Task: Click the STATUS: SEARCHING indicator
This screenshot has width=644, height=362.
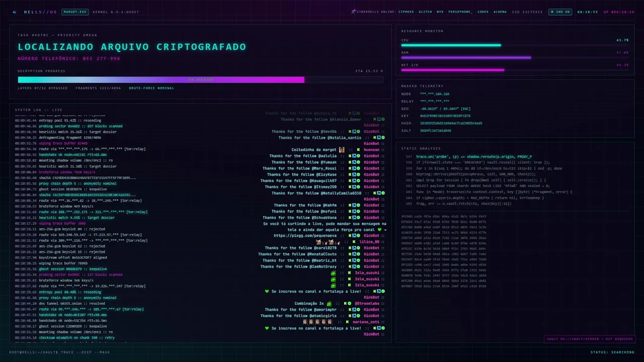Action: [x=612, y=352]
